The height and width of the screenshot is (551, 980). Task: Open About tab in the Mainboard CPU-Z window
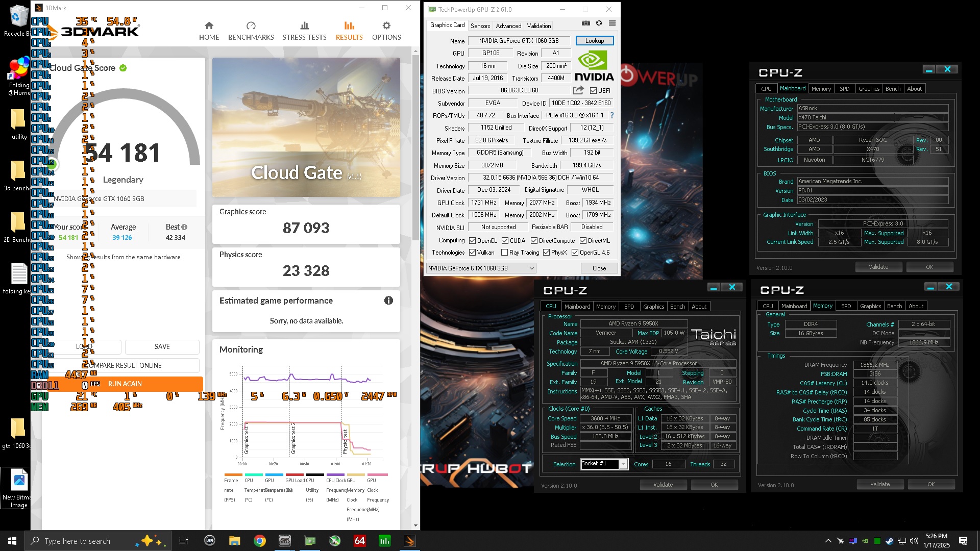pyautogui.click(x=914, y=89)
